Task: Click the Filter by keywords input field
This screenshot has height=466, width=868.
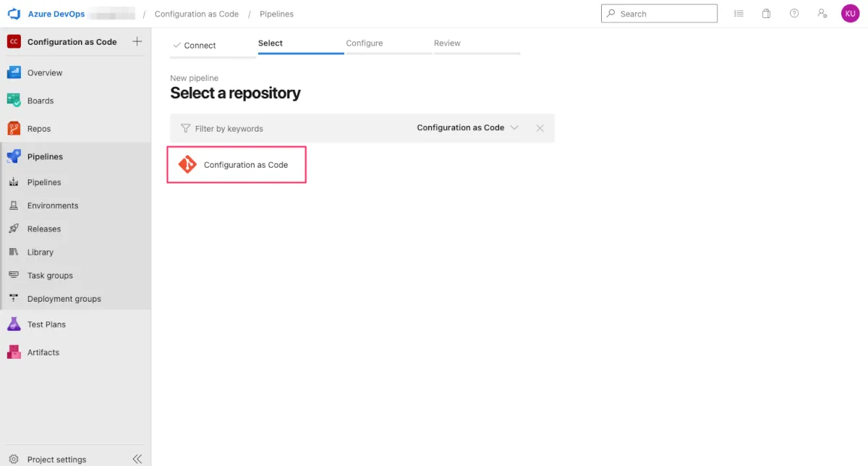Action: 289,129
